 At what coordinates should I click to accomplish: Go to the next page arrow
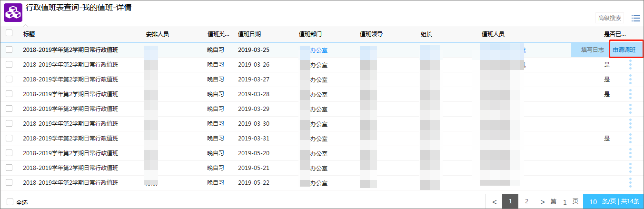click(x=542, y=201)
